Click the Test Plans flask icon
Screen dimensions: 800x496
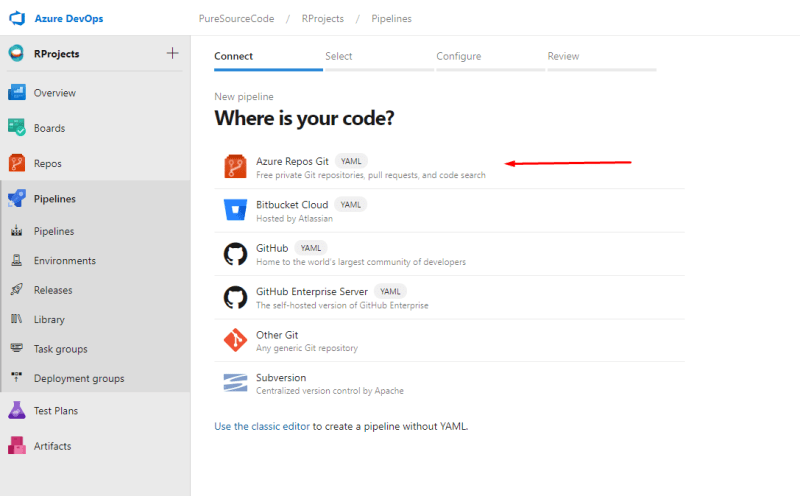(x=17, y=410)
